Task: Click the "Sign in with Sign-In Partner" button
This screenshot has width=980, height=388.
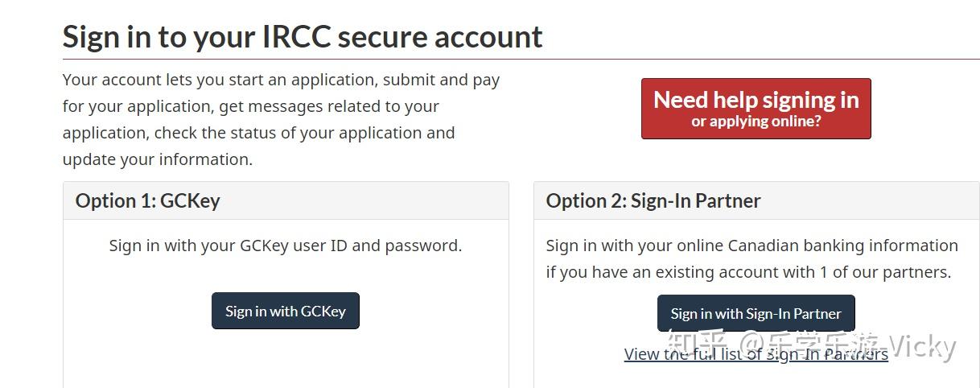Action: (756, 313)
